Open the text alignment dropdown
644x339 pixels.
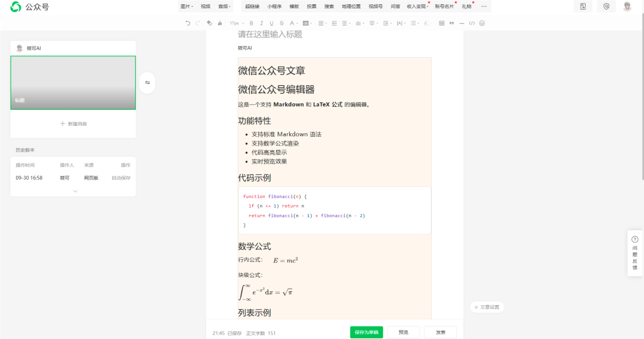pyautogui.click(x=323, y=23)
